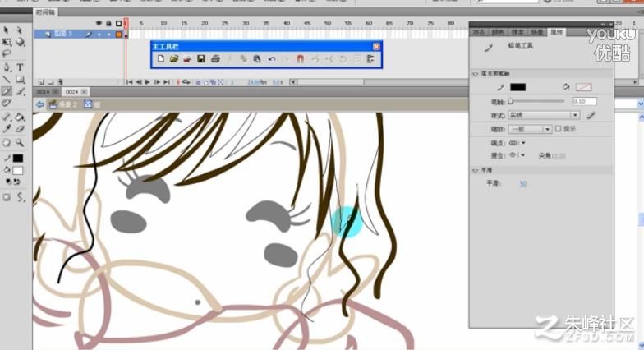The height and width of the screenshot is (350, 644).
Task: Reset to black and white colors in toolbox
Action: 8,182
